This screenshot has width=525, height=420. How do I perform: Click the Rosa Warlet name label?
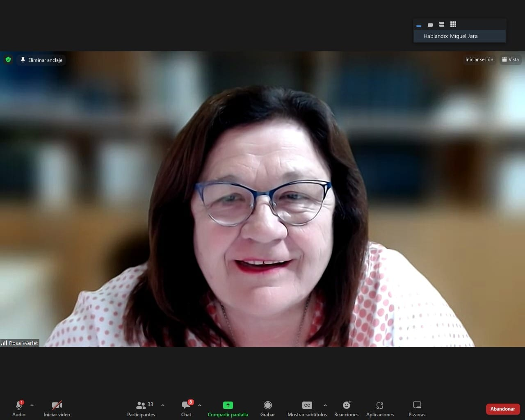(x=20, y=343)
